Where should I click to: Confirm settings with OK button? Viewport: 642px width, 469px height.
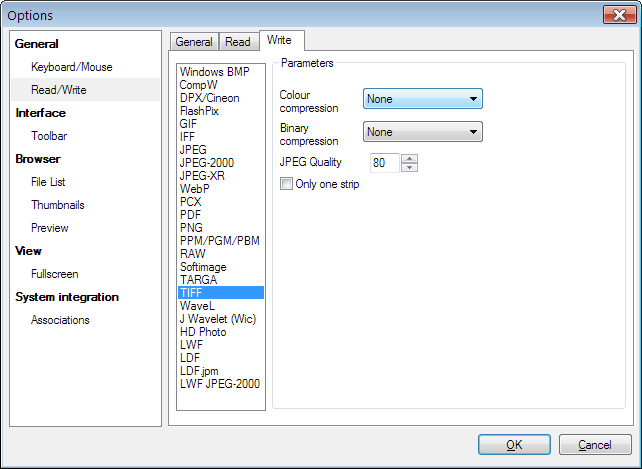pos(514,444)
